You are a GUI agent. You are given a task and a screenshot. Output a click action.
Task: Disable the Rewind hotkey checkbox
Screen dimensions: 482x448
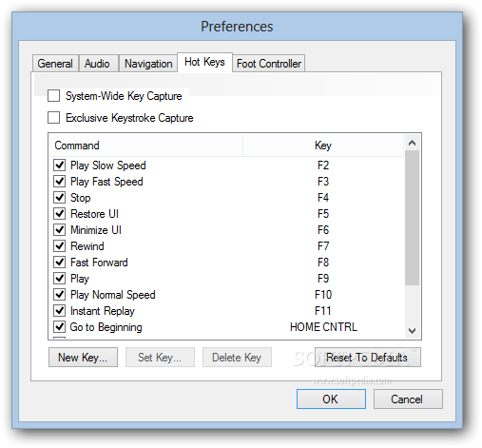60,246
